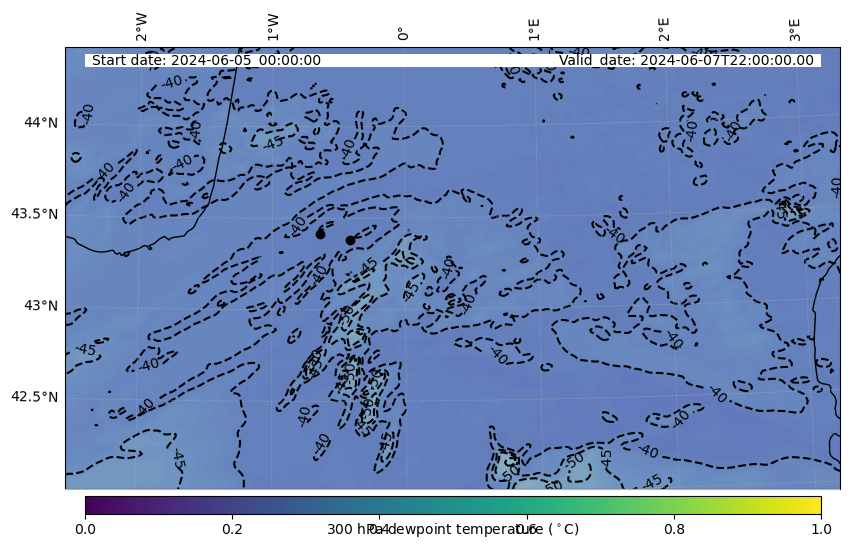This screenshot has width=850, height=557.
Task: Pick the 0° longitude tick label
Action: [403, 33]
